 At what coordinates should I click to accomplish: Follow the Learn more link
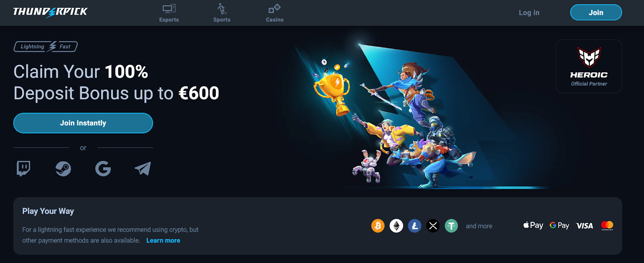click(x=163, y=240)
